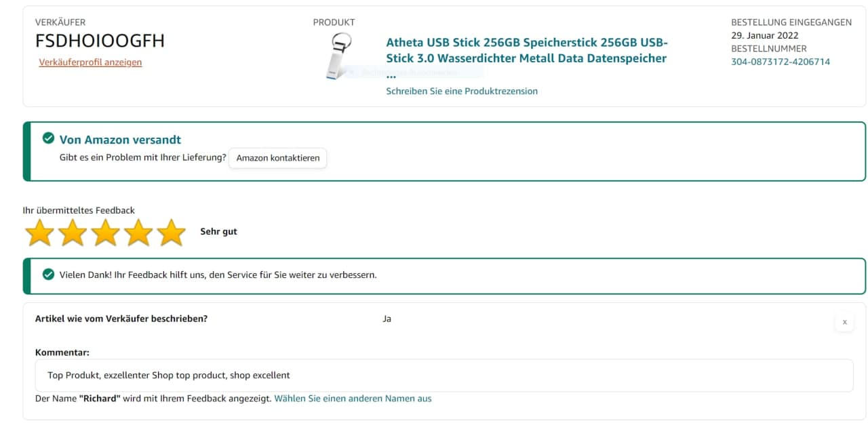Open Verkäuferprofil anzeigen link
Image resolution: width=868 pixels, height=427 pixels.
[x=90, y=62]
